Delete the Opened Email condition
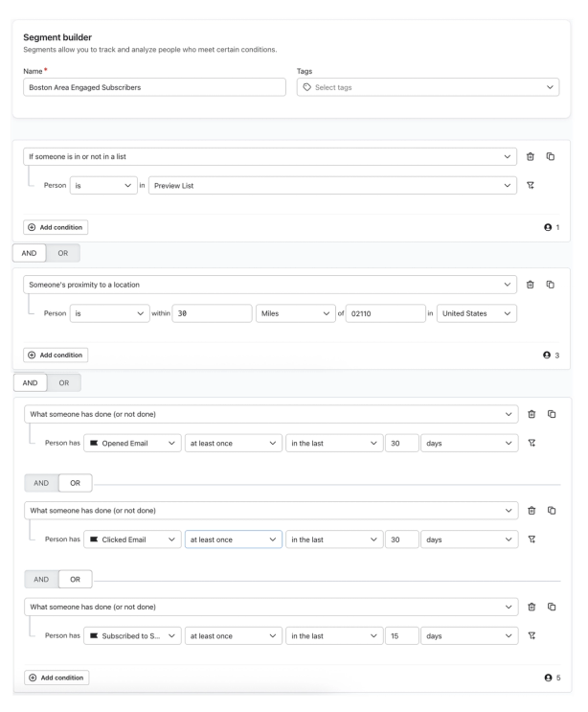 point(531,414)
